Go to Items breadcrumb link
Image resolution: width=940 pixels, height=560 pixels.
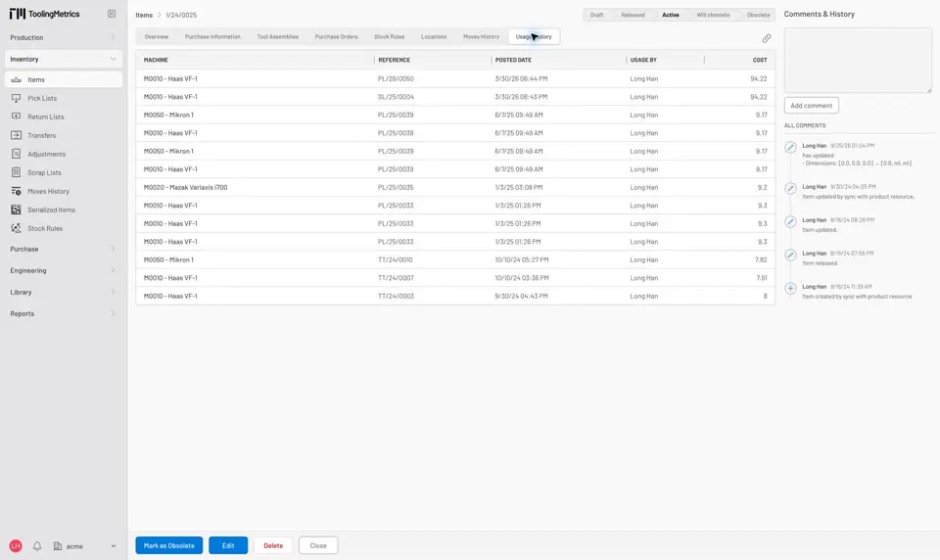[144, 15]
